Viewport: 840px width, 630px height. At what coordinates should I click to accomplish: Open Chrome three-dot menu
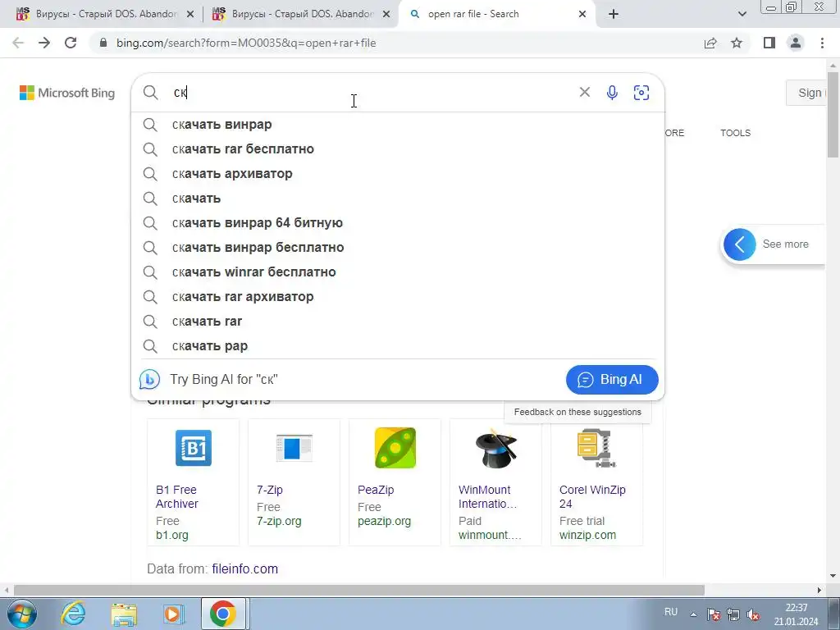click(822, 43)
